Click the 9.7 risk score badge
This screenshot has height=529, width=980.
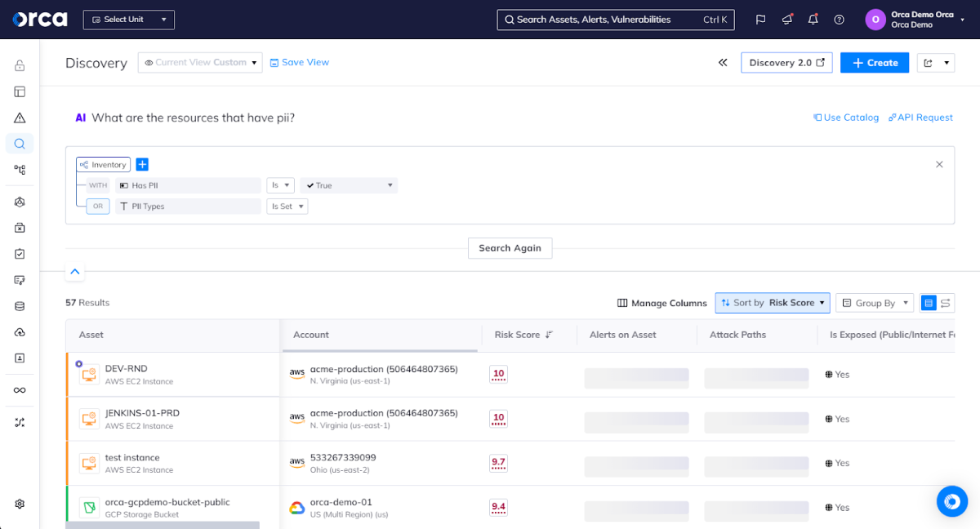(x=498, y=464)
